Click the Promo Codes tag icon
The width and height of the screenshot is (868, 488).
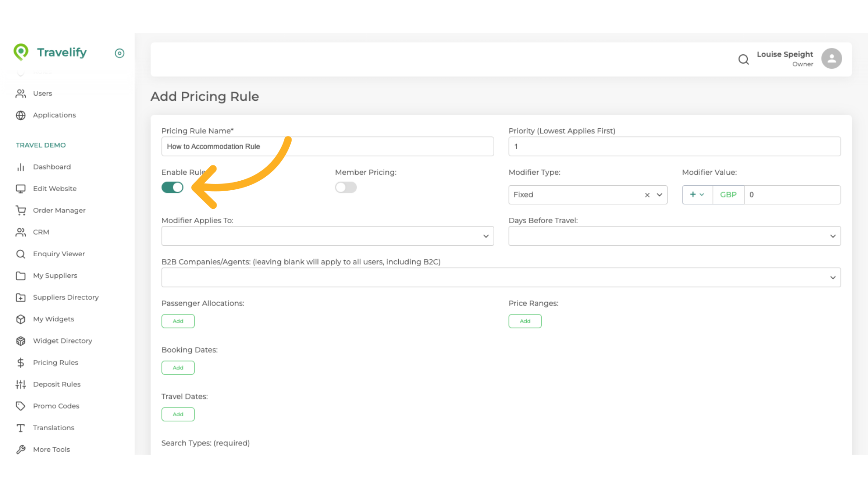point(21,406)
